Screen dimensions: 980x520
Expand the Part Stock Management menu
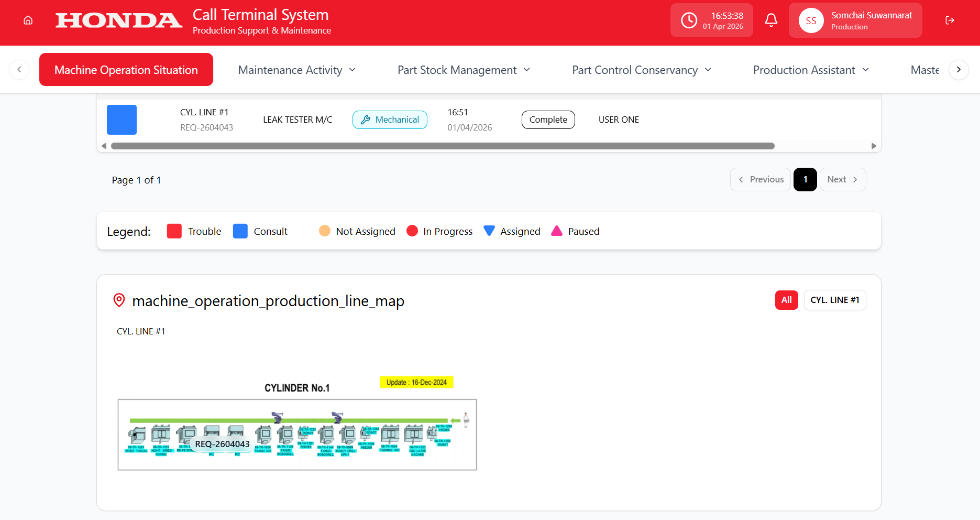coord(464,70)
